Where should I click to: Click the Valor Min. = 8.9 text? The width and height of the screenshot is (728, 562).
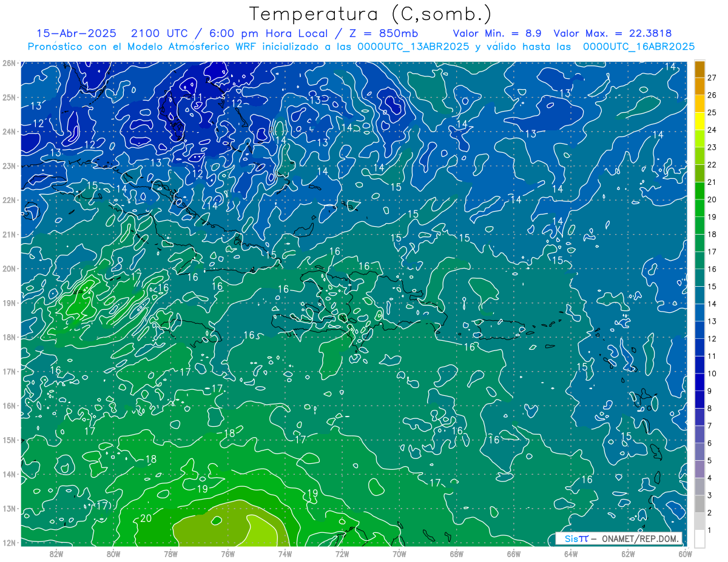[x=497, y=33]
